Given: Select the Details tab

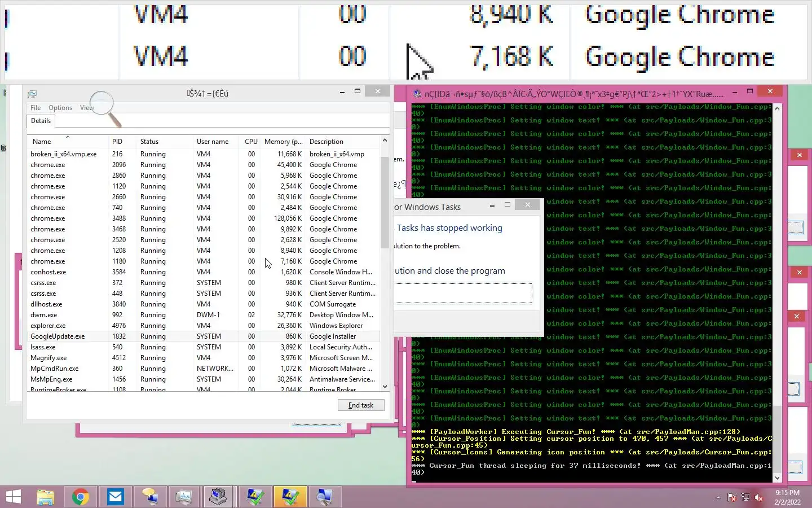Looking at the screenshot, I should point(41,121).
